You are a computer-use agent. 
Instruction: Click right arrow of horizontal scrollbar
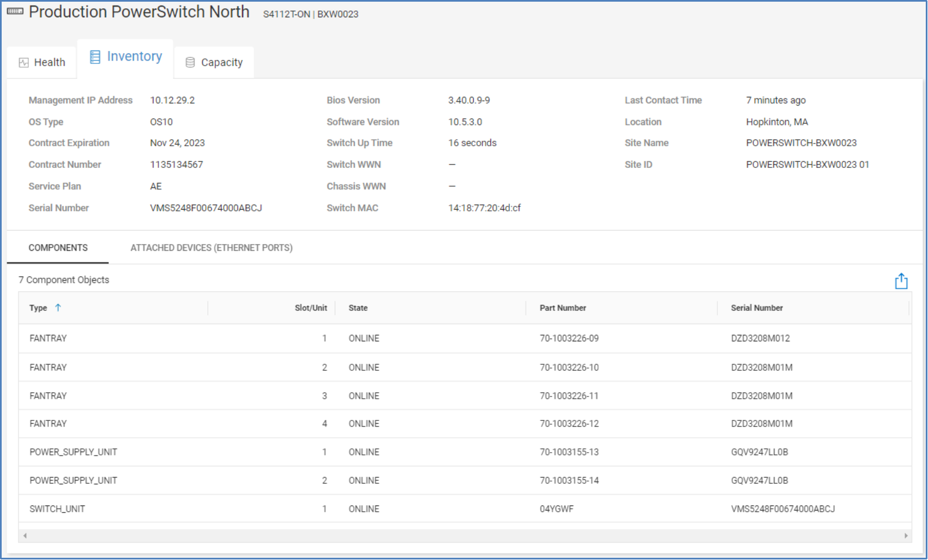coord(906,536)
